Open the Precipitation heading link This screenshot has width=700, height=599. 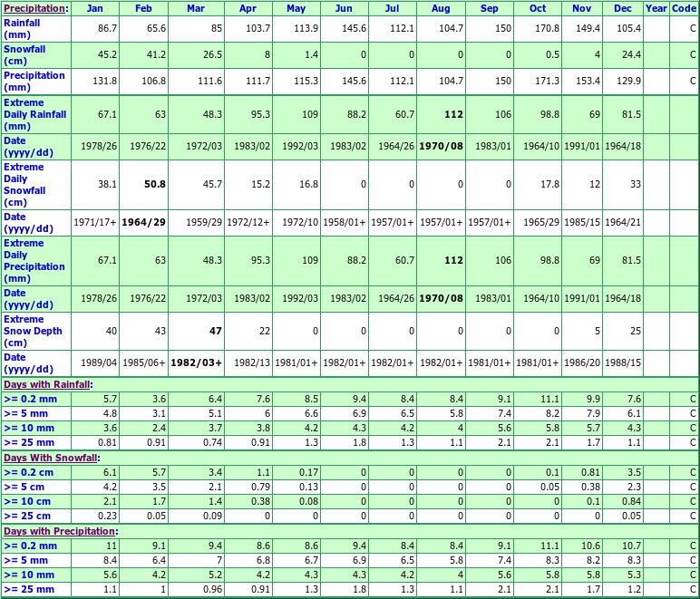(34, 8)
